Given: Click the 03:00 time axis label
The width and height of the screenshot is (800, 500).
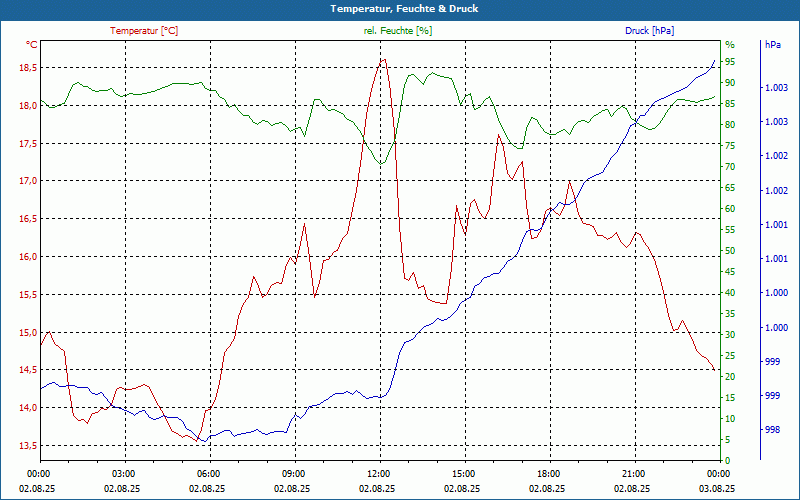Looking at the screenshot, I should pos(122,473).
